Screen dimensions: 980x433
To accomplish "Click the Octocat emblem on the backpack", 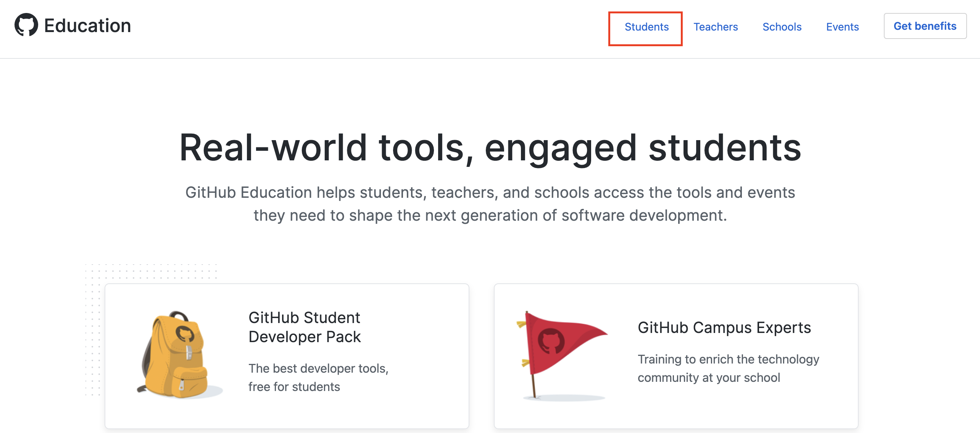I will click(x=185, y=334).
